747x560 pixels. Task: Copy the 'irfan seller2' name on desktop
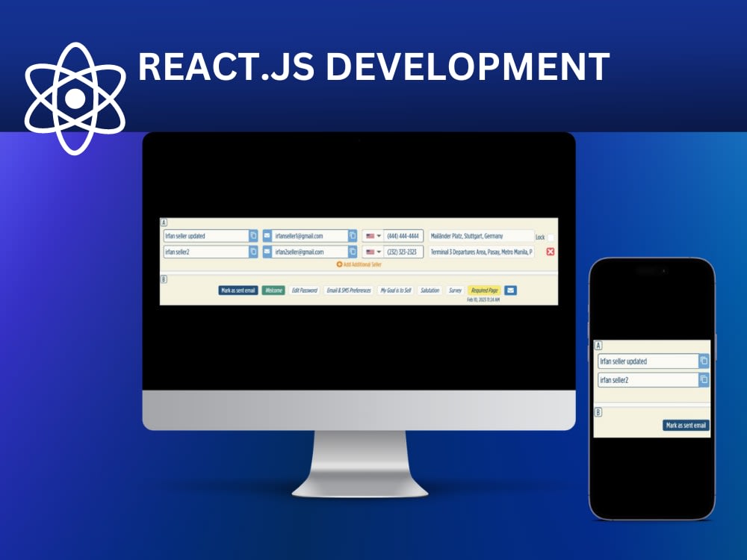click(253, 252)
